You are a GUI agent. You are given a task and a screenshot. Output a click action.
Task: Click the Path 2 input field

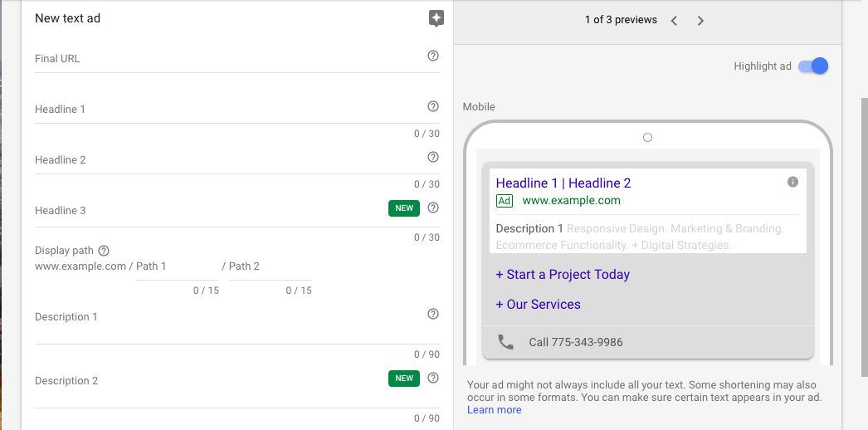[271, 266]
